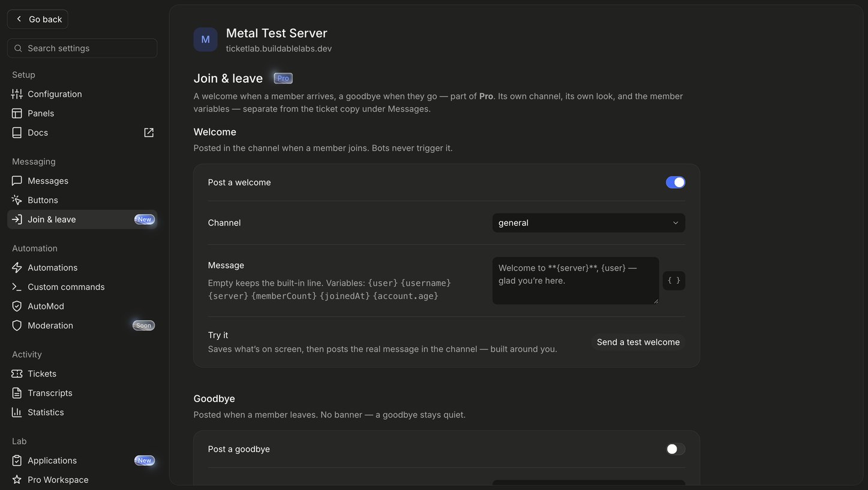This screenshot has height=490, width=868.
Task: Click the Custom commands terminal icon
Action: 17,287
